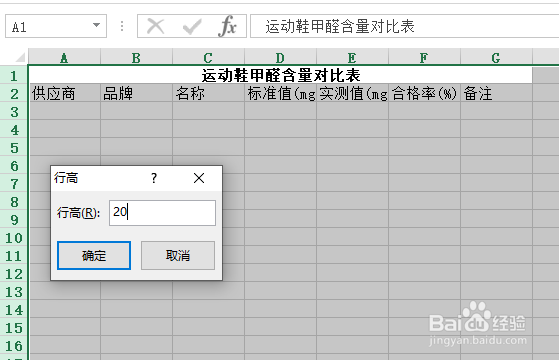559x360 pixels.
Task: Select row 9 header
Action: tap(14, 220)
